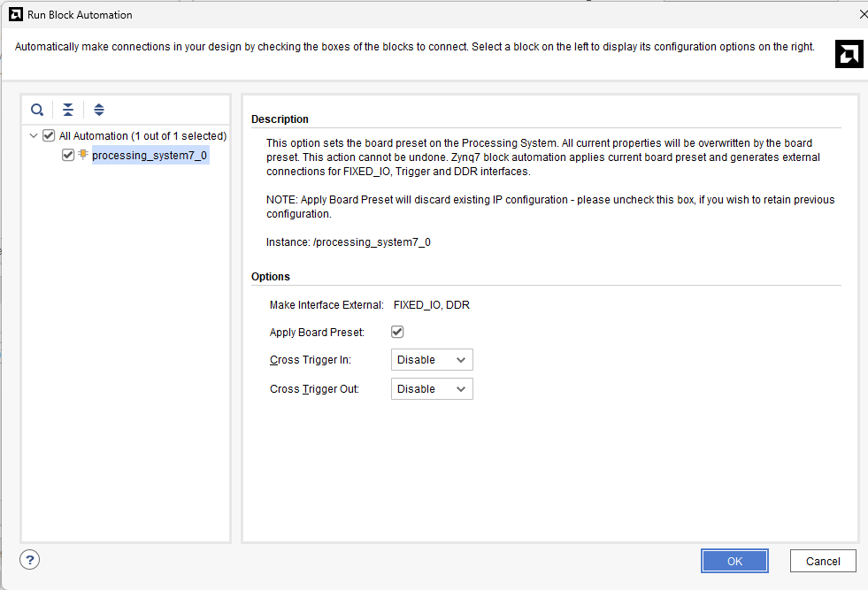Close the Run Block Automation dialog
This screenshot has width=868, height=590.
pos(863,14)
